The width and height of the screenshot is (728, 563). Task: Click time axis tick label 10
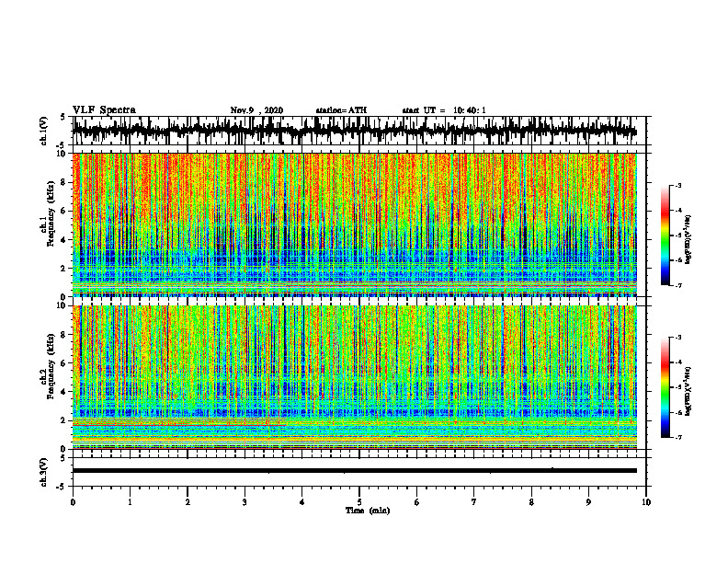point(646,502)
